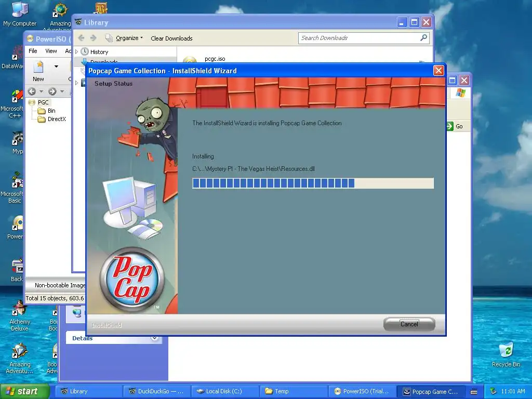The image size is (532, 399).
Task: Click Windows logo in background window
Action: click(460, 92)
